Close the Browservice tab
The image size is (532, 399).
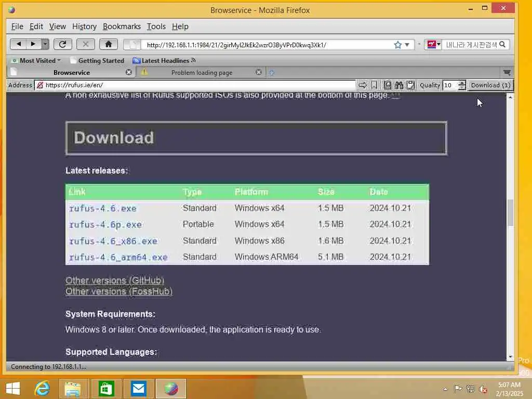click(129, 72)
